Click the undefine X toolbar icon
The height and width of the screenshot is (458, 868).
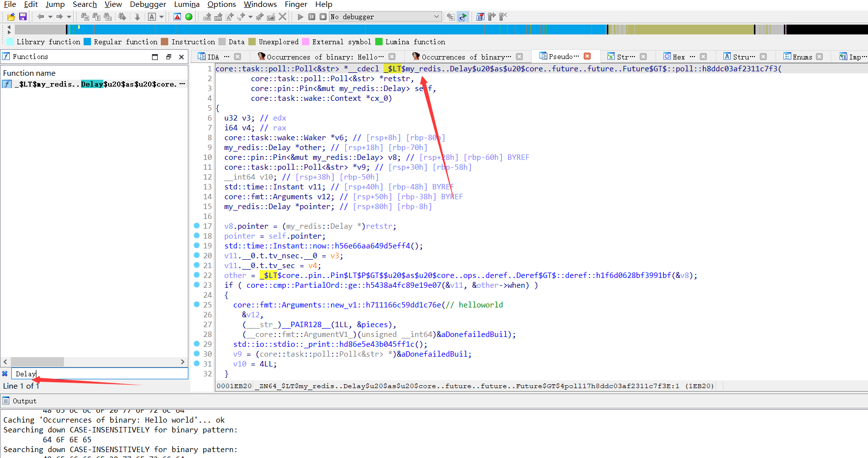tap(283, 17)
